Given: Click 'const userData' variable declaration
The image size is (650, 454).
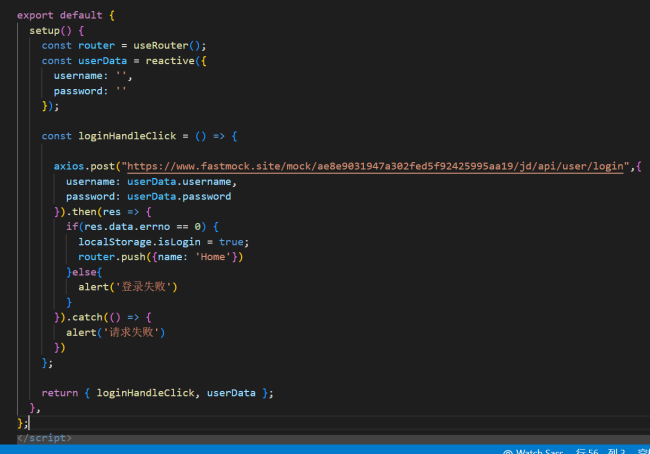Looking at the screenshot, I should [84, 61].
